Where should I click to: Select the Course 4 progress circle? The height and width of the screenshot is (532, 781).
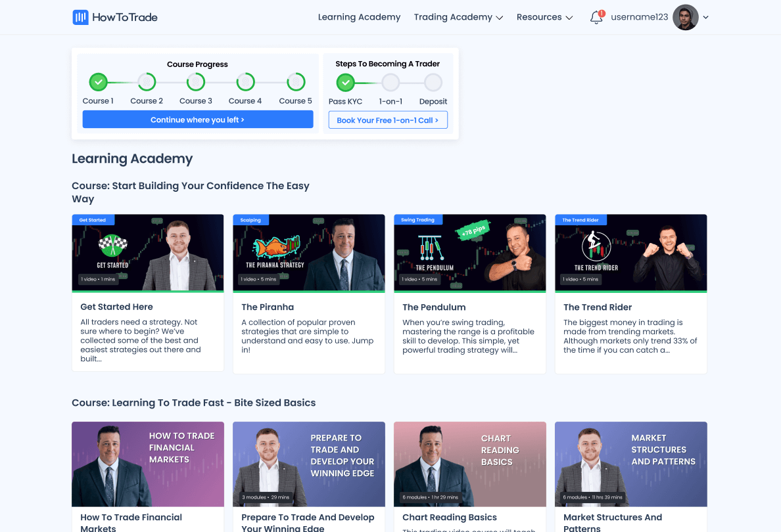[x=245, y=82]
